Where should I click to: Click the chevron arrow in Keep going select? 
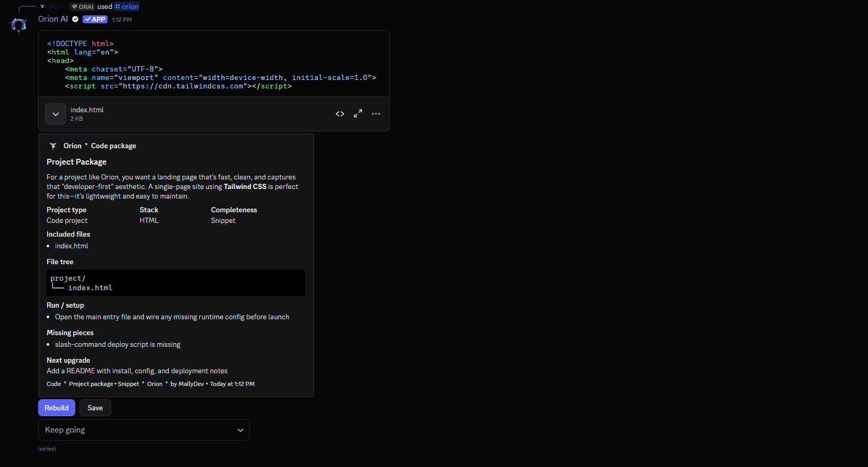(x=240, y=430)
